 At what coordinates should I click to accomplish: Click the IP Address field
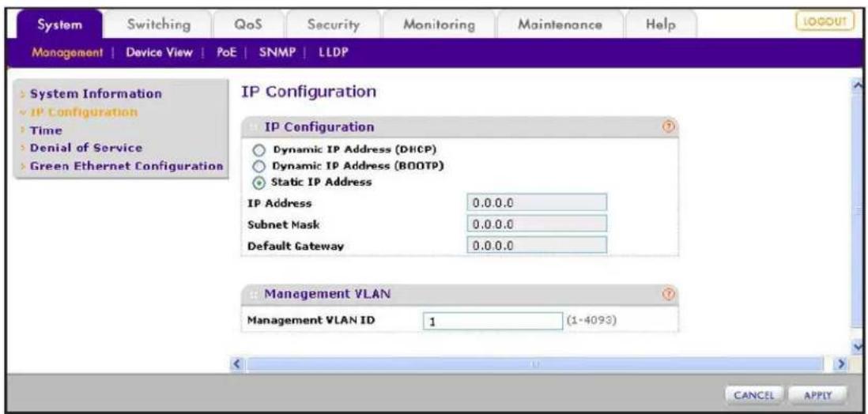click(x=537, y=202)
